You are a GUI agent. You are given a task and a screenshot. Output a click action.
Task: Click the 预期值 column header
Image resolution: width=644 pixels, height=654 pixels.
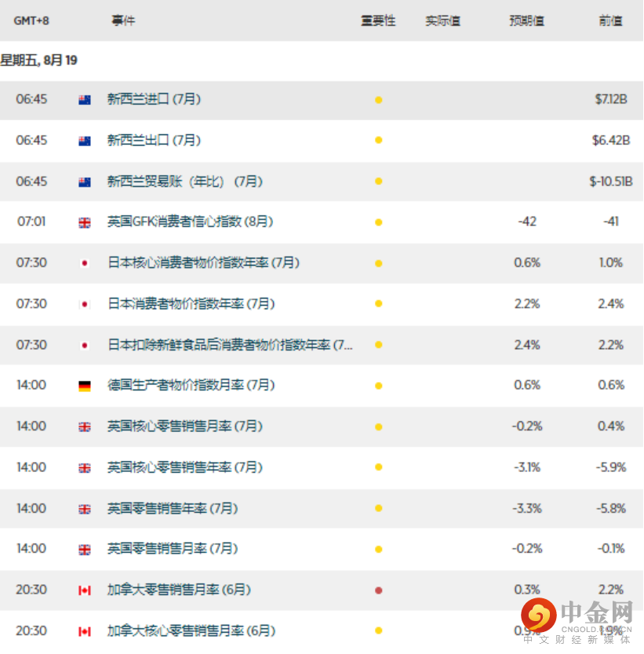pyautogui.click(x=527, y=20)
